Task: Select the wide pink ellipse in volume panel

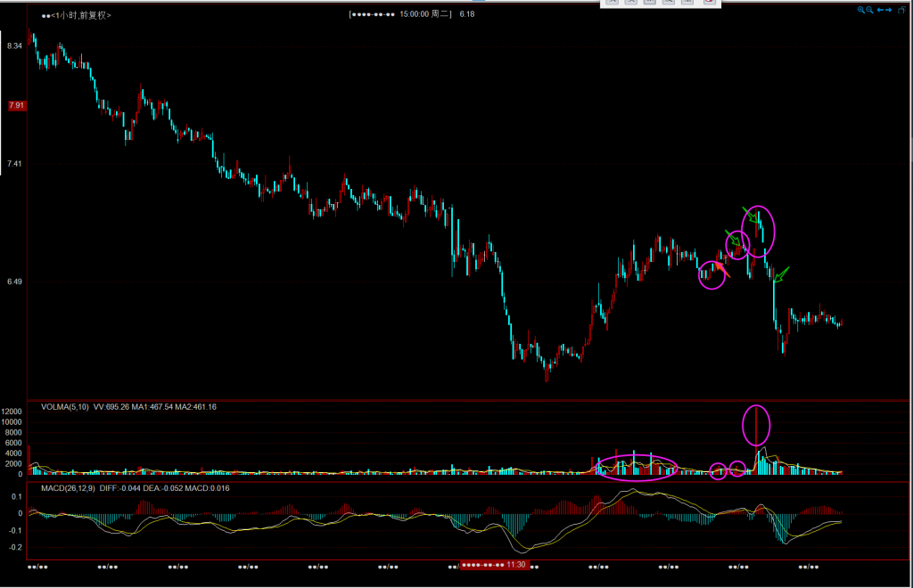Action: (637, 466)
